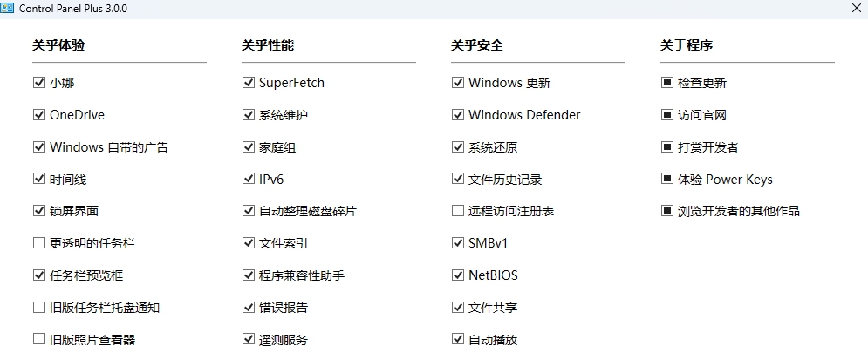Uncheck the 遥测服务 checkbox

(x=249, y=339)
